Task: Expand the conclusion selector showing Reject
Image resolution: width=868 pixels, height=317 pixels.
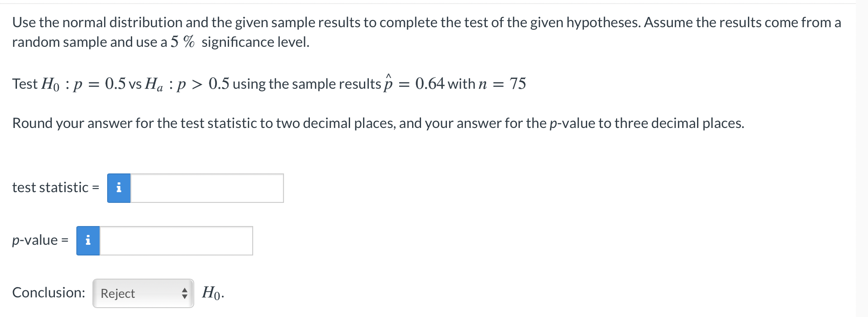Action: (x=143, y=293)
